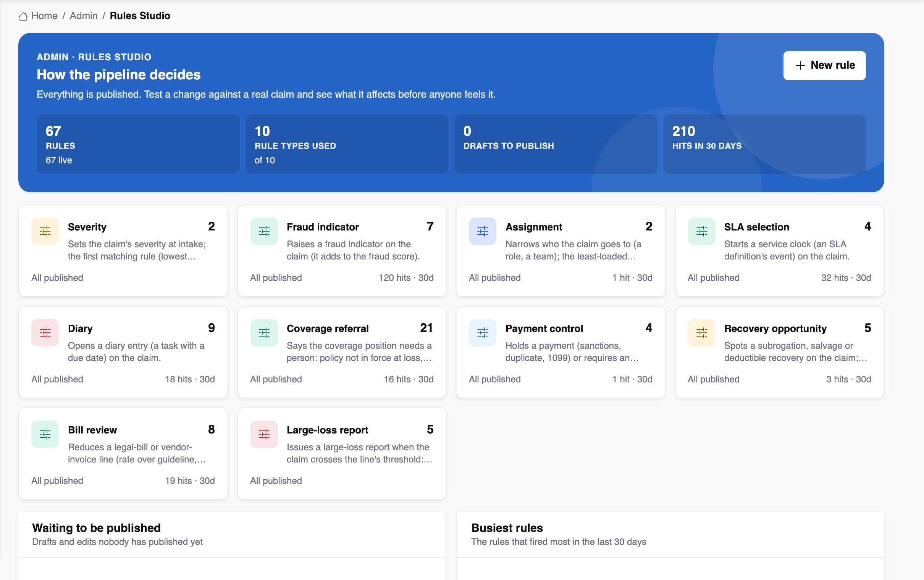Viewport: 924px width, 580px height.
Task: Click the 210 Hits in 30 Days tile
Action: [x=764, y=144]
